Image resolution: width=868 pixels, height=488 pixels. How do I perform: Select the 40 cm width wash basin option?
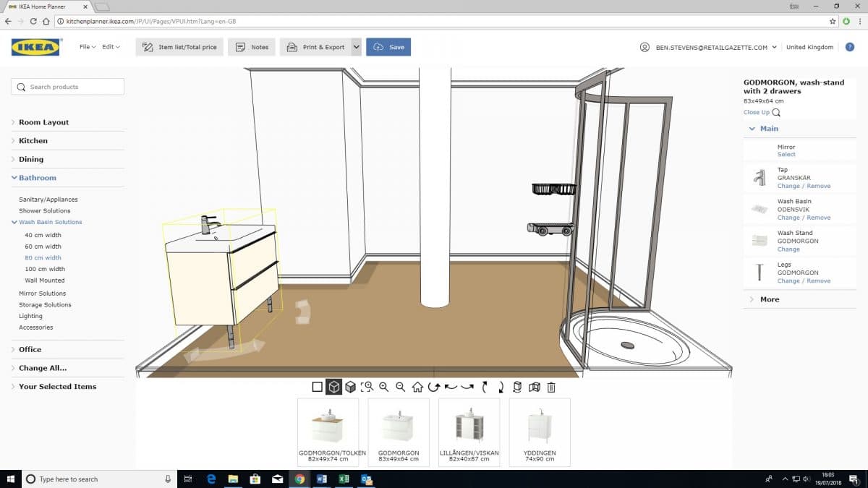(x=43, y=234)
